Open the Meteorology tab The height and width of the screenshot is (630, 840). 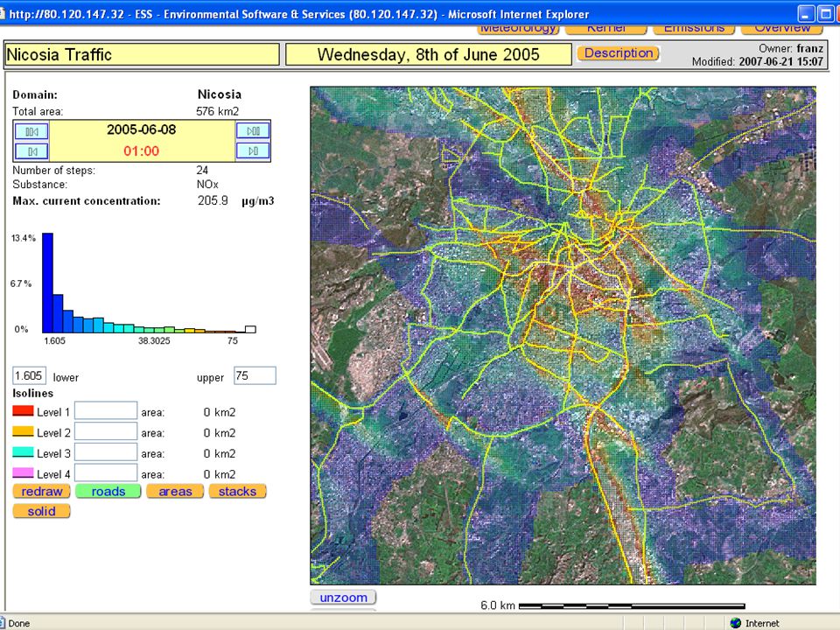coord(518,29)
